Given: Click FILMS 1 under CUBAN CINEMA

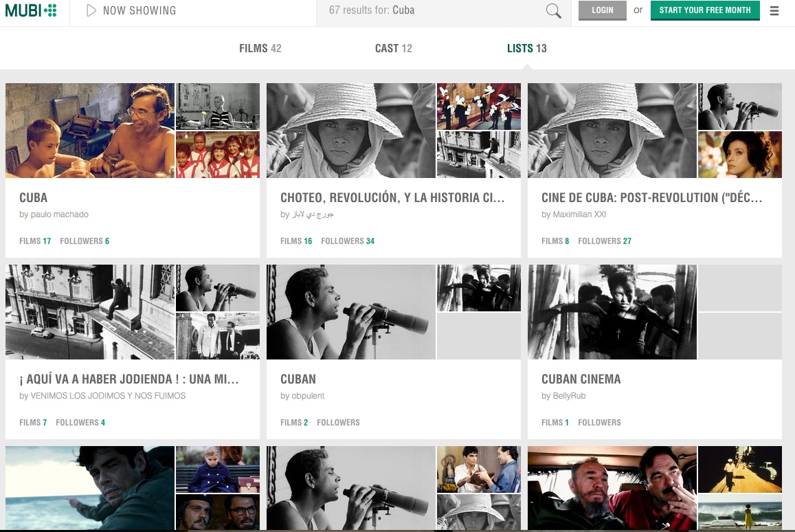Looking at the screenshot, I should pos(555,423).
